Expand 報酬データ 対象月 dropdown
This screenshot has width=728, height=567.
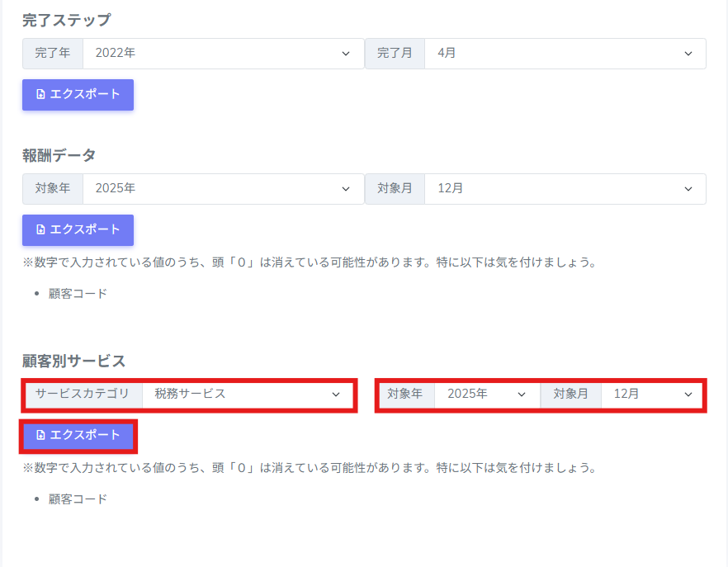click(565, 188)
